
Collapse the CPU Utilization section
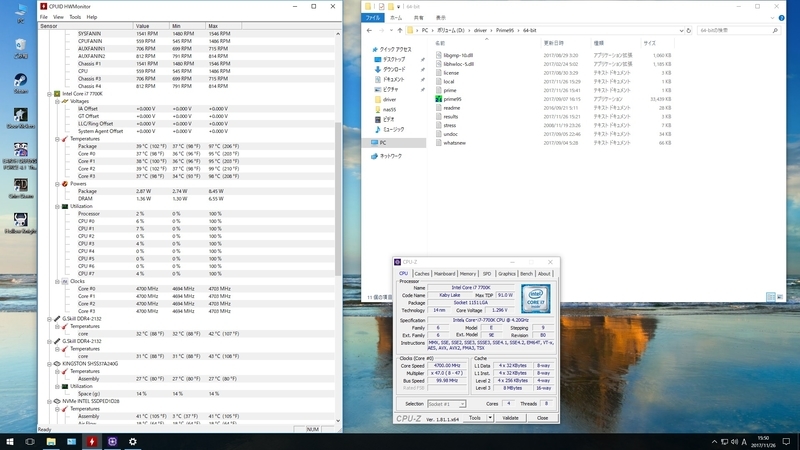tap(57, 206)
